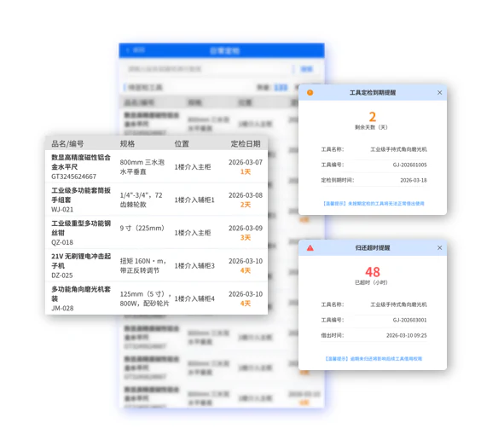Click the 位置 column header

click(182, 143)
